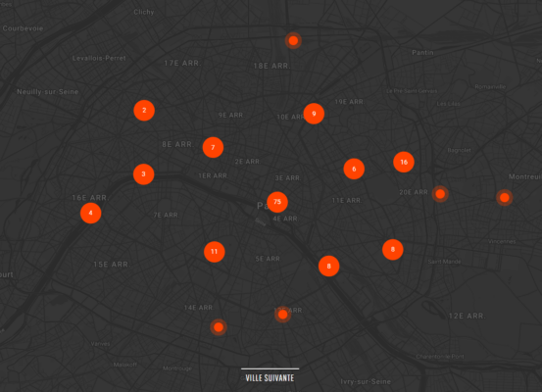Click the Pantin map label
This screenshot has height=392, width=542.
coord(422,53)
